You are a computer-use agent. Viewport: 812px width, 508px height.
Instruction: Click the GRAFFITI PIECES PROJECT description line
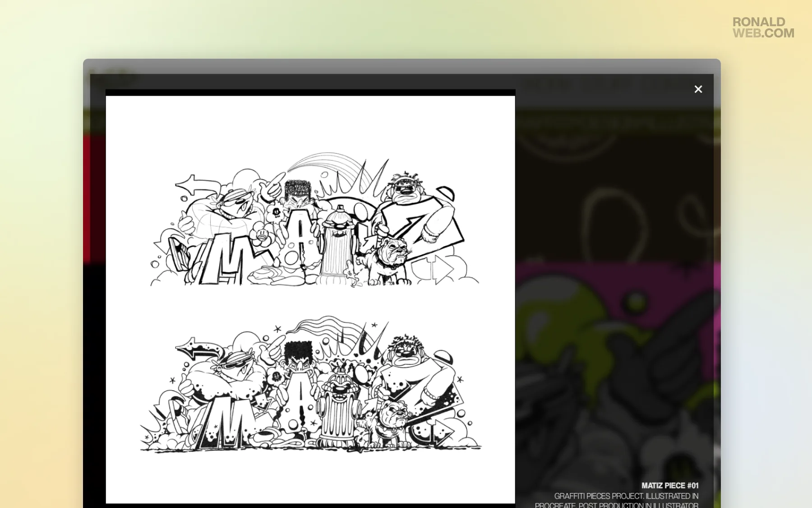click(x=627, y=496)
